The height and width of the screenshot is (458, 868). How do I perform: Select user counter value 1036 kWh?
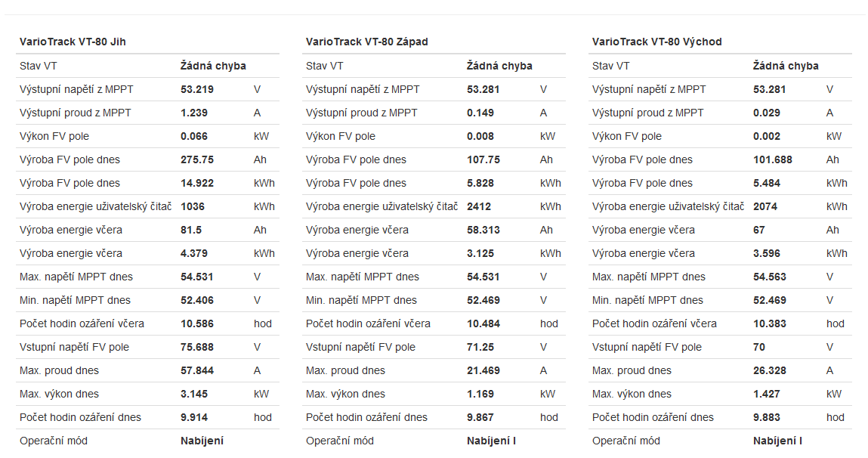tap(193, 206)
